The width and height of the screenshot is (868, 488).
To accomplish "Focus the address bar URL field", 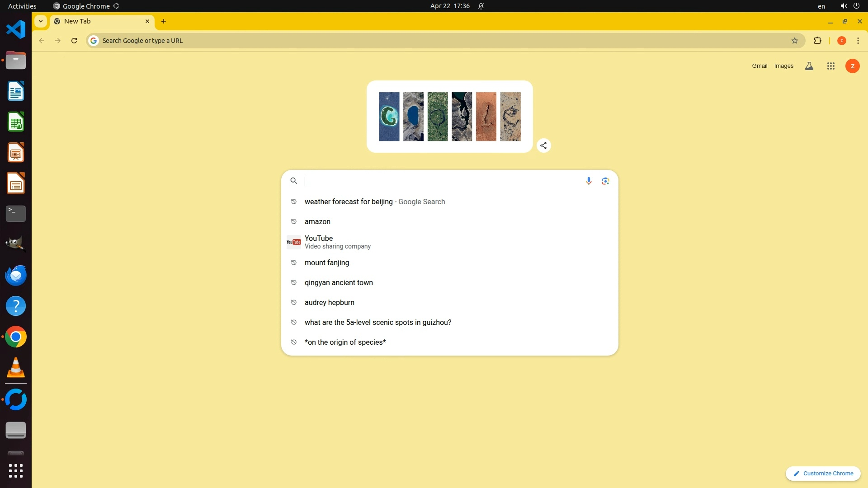I will click(x=362, y=41).
